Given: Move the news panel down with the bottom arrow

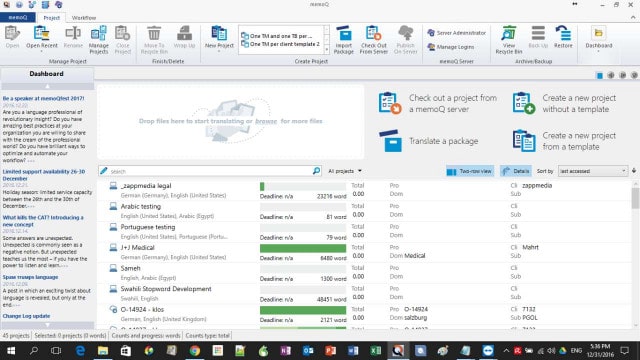Looking at the screenshot, I should coord(47,325).
